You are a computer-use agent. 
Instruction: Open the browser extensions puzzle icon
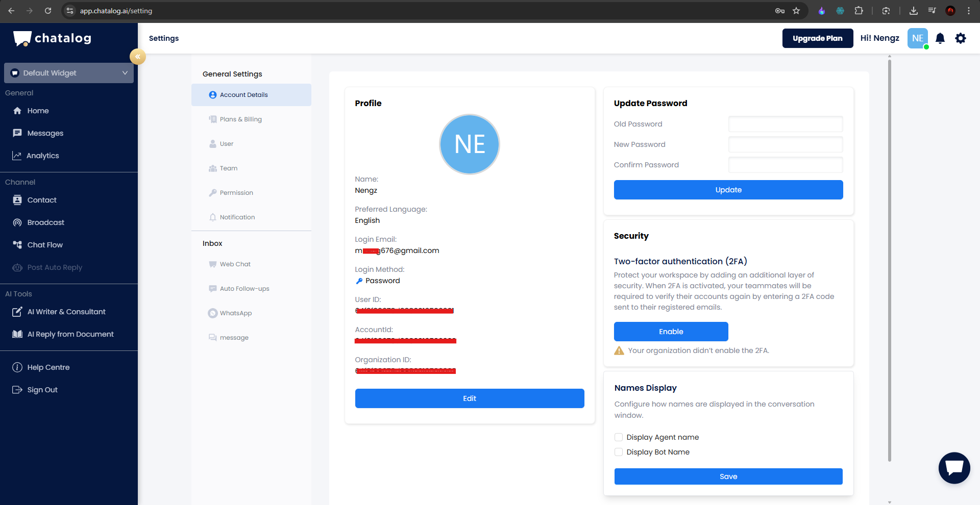pyautogui.click(x=859, y=11)
